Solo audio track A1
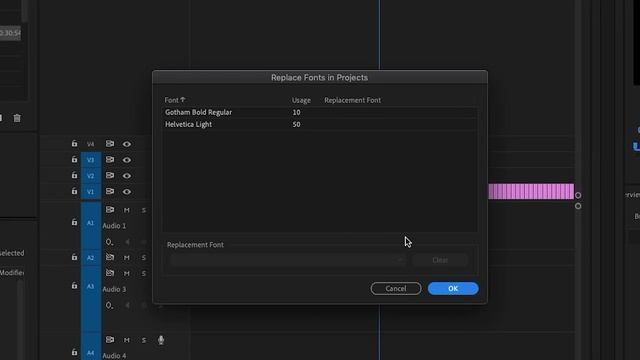This screenshot has width=640, height=360. pos(144,210)
